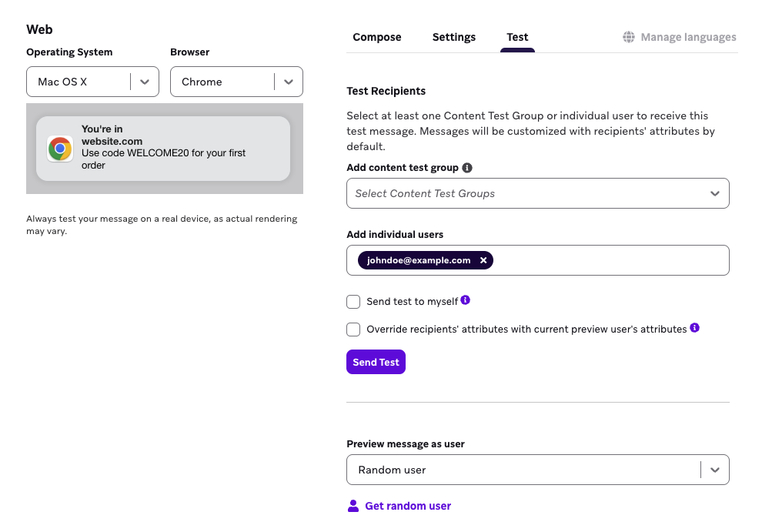Check Override recipients' attributes checkbox
This screenshot has height=532, width=762.
[353, 330]
